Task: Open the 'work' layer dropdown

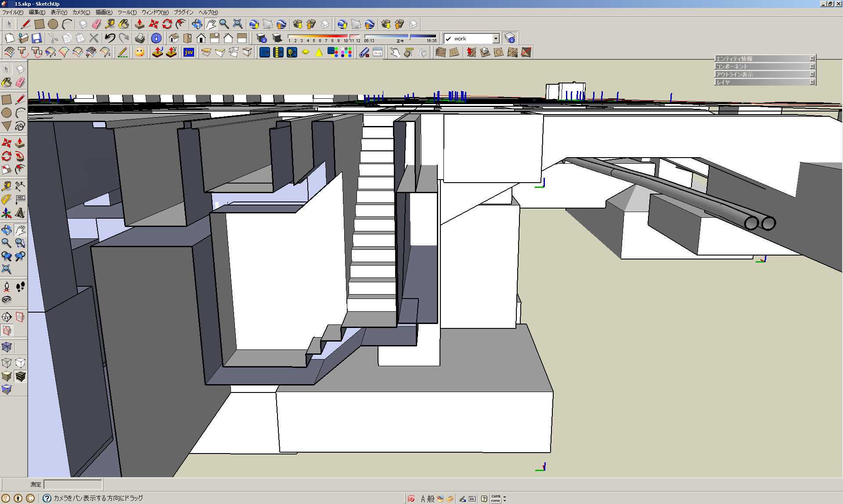Action: click(x=496, y=39)
